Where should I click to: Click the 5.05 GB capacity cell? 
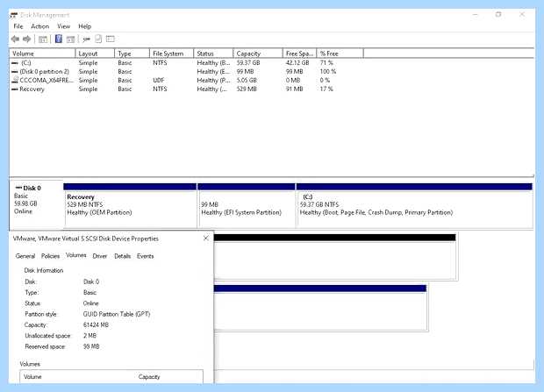point(247,81)
